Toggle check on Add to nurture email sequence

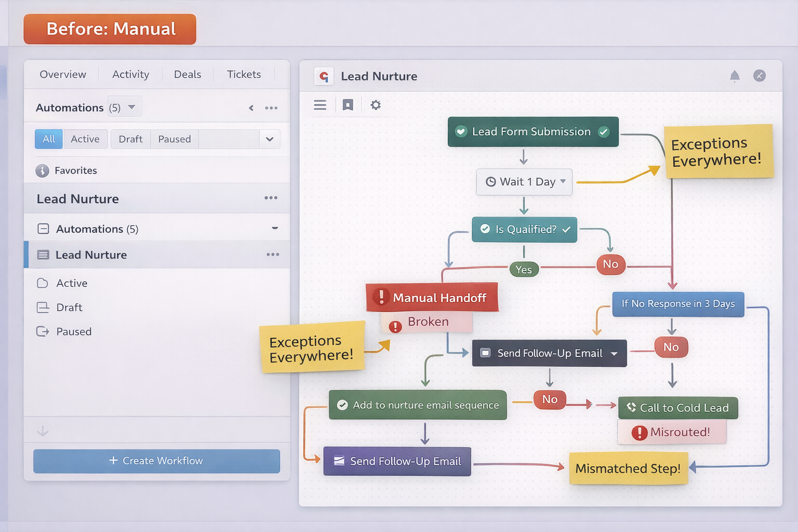pos(342,405)
